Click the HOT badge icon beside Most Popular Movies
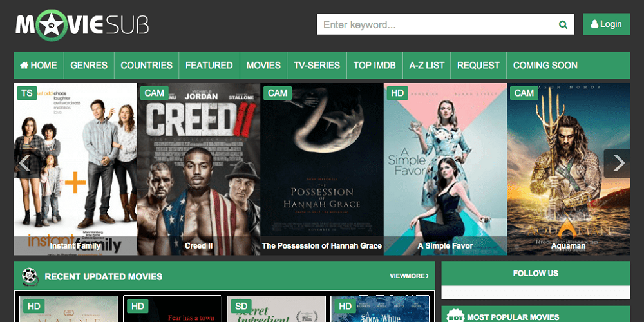The width and height of the screenshot is (644, 322). tap(455, 316)
